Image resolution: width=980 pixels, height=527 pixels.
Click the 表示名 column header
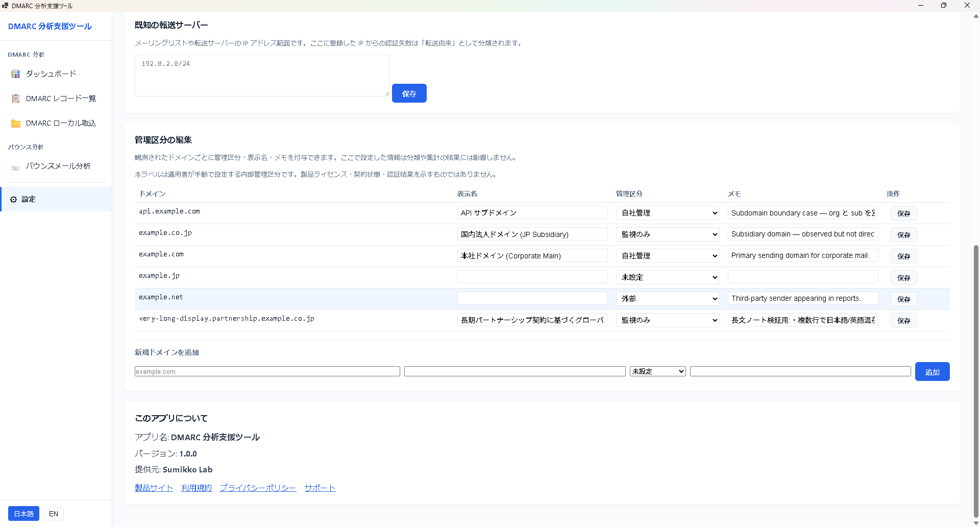(467, 194)
